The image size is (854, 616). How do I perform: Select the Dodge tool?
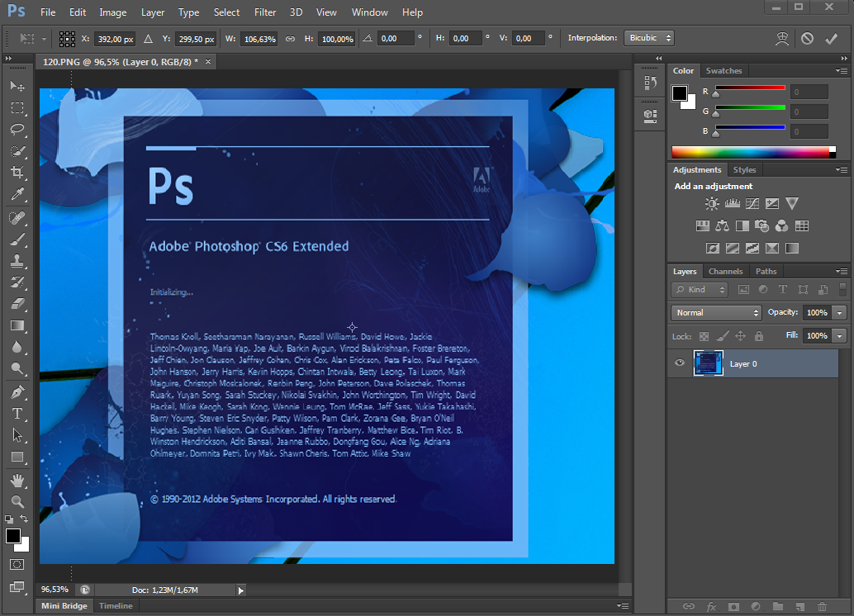[x=17, y=369]
